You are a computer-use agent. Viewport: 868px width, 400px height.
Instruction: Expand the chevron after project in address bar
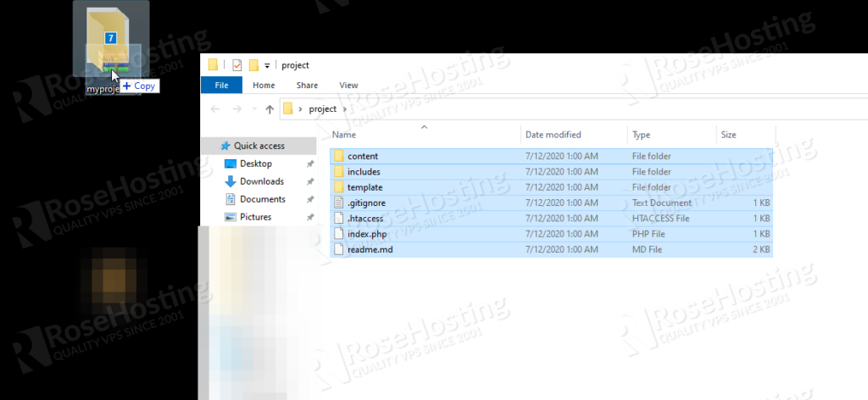point(345,109)
